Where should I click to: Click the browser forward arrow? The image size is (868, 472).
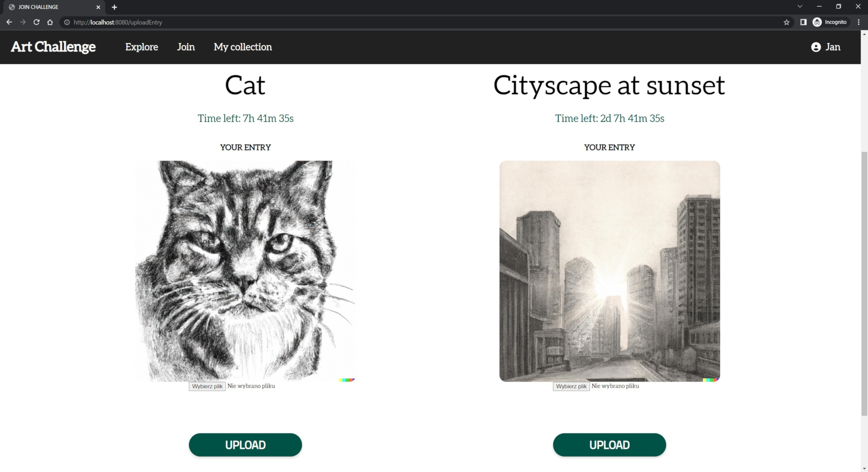point(23,22)
